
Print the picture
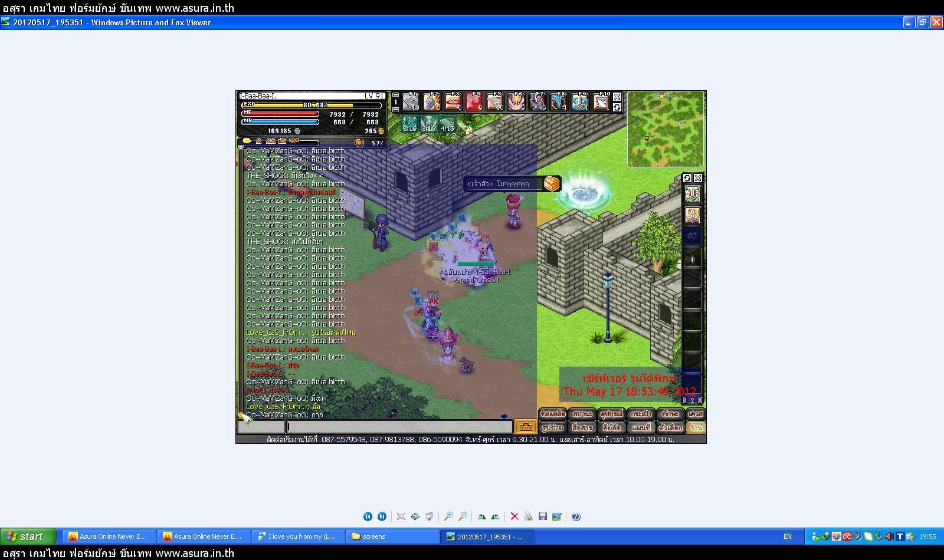click(x=529, y=516)
